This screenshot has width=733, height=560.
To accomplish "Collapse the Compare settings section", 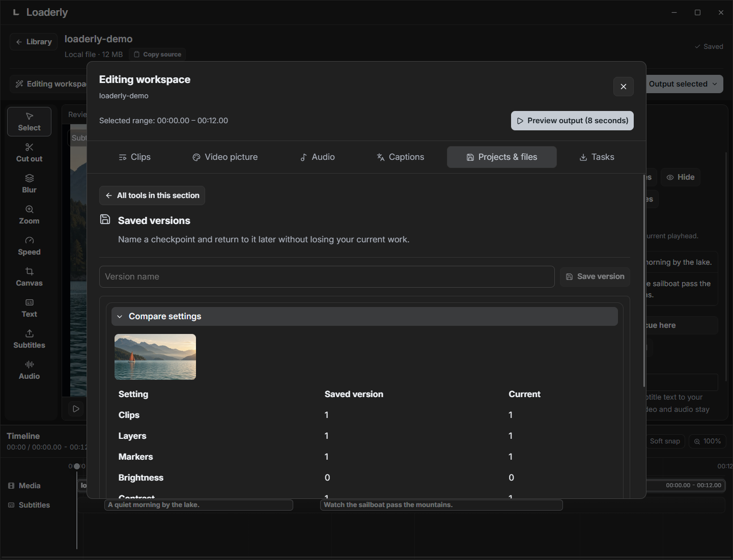I will tap(364, 316).
